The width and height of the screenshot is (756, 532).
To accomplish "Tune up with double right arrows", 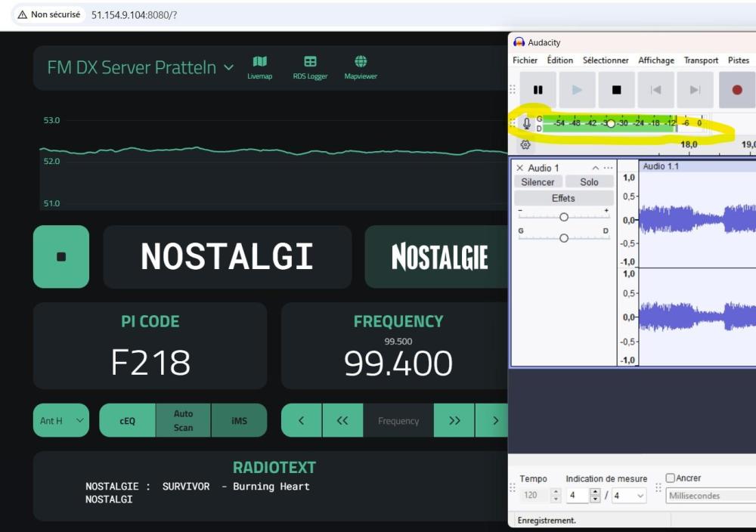I will click(454, 420).
